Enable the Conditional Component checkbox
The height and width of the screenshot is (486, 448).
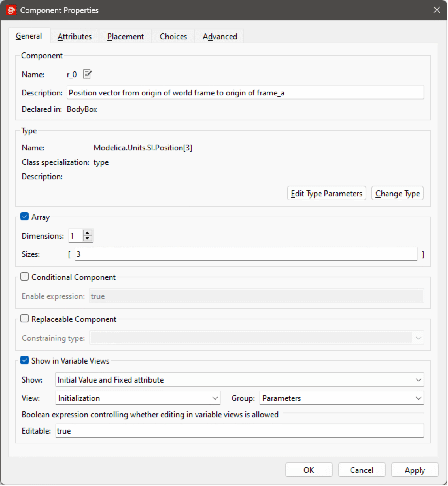click(25, 277)
